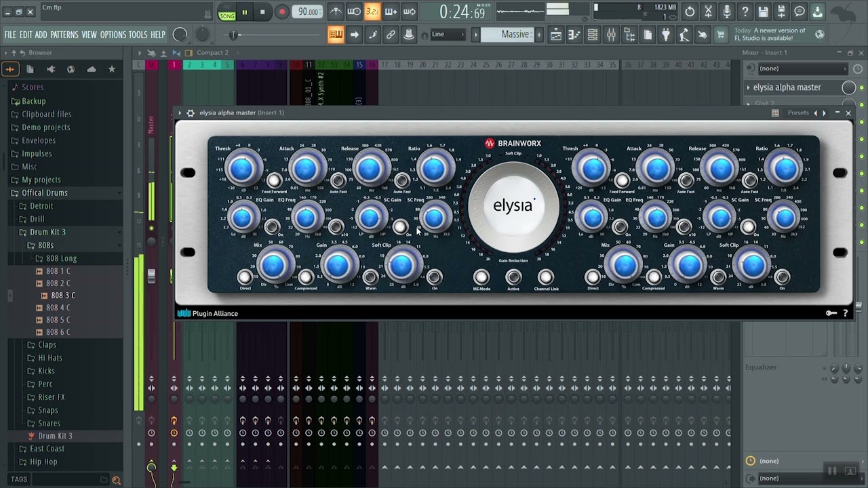Collapse the 808s folder
This screenshot has height=488, width=868.
pyautogui.click(x=40, y=245)
